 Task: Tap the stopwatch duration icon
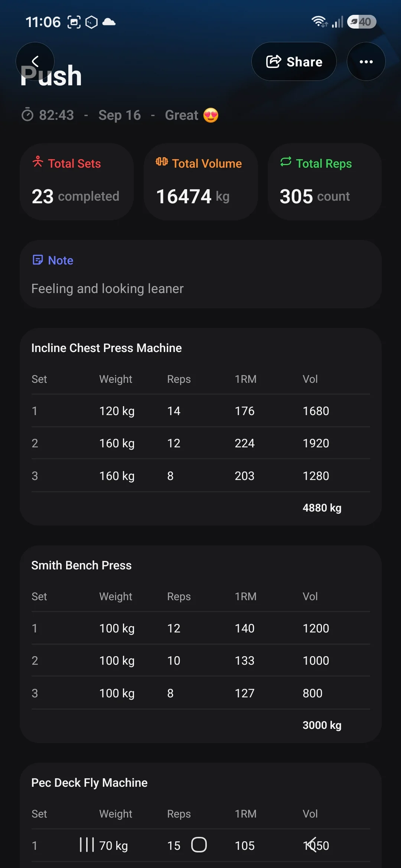click(27, 115)
